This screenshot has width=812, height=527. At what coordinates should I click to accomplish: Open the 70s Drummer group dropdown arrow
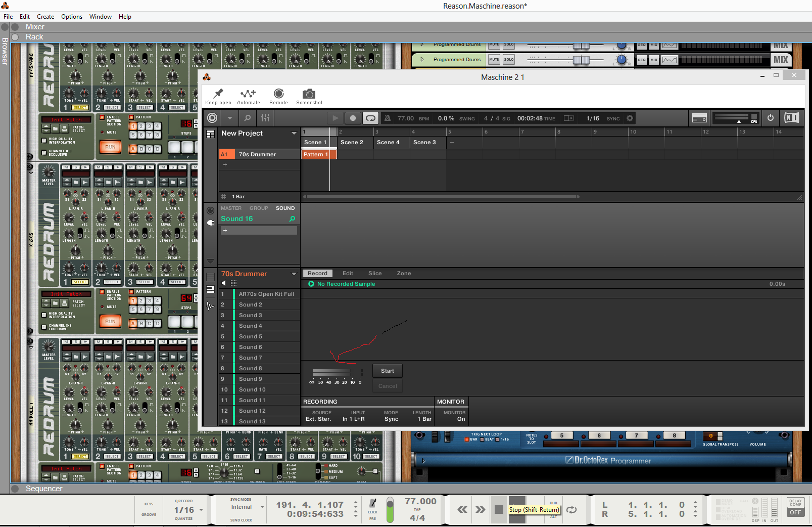pyautogui.click(x=294, y=274)
